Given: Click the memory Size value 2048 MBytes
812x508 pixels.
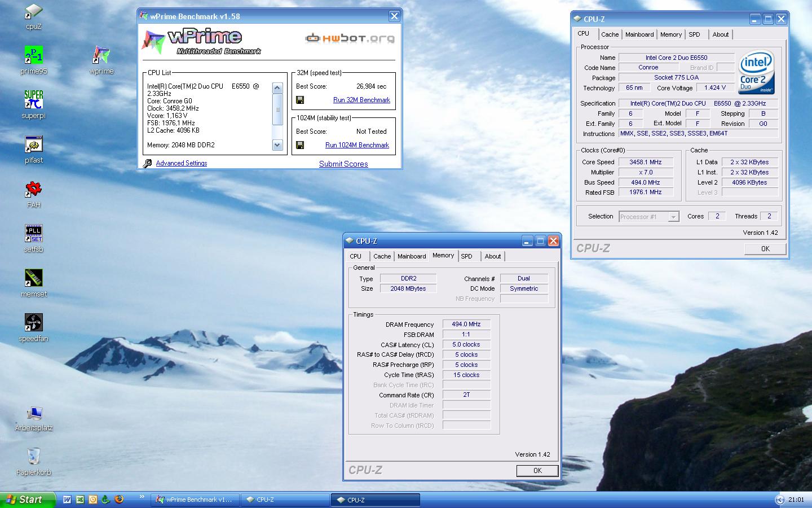Looking at the screenshot, I should 408,288.
